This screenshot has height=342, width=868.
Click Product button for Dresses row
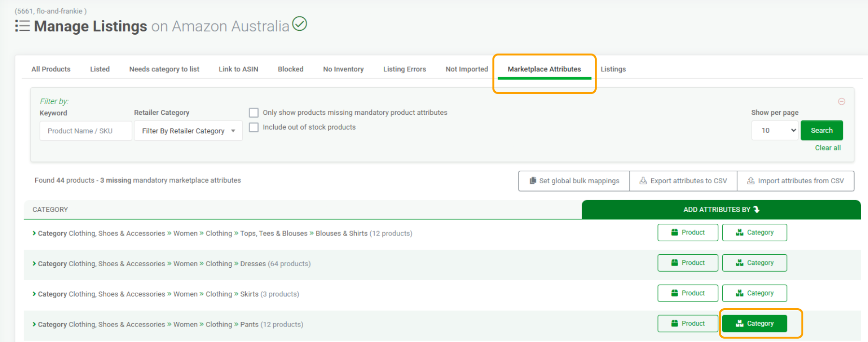pyautogui.click(x=687, y=263)
